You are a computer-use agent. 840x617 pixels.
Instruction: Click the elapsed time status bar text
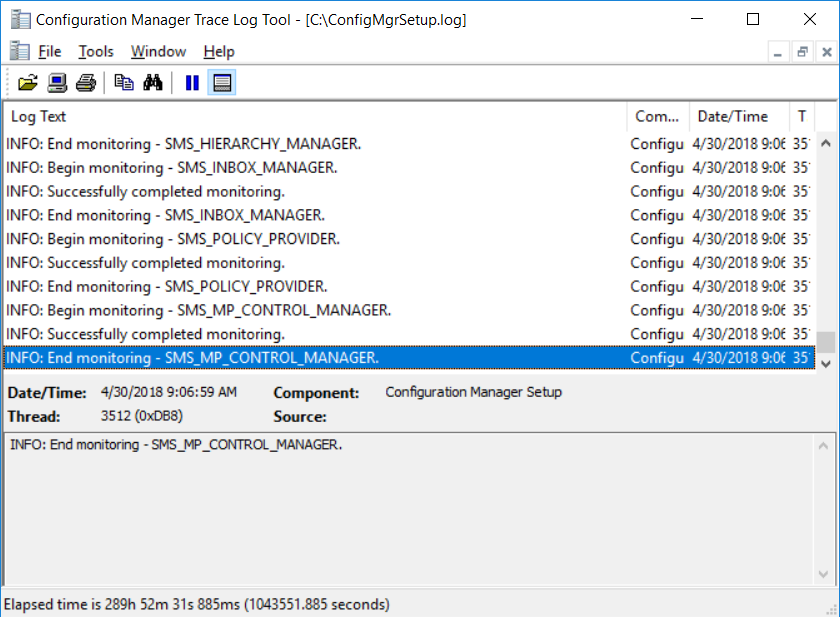pyautogui.click(x=197, y=604)
